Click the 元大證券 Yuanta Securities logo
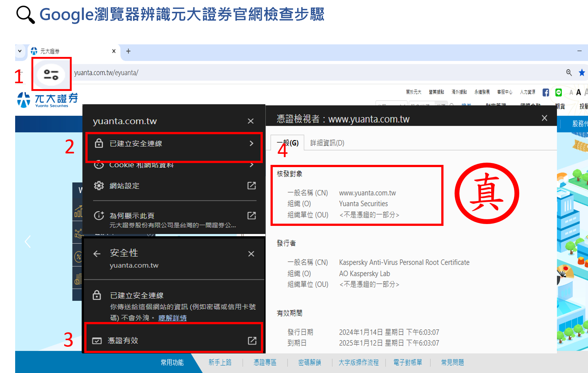588x373 pixels. [x=47, y=100]
